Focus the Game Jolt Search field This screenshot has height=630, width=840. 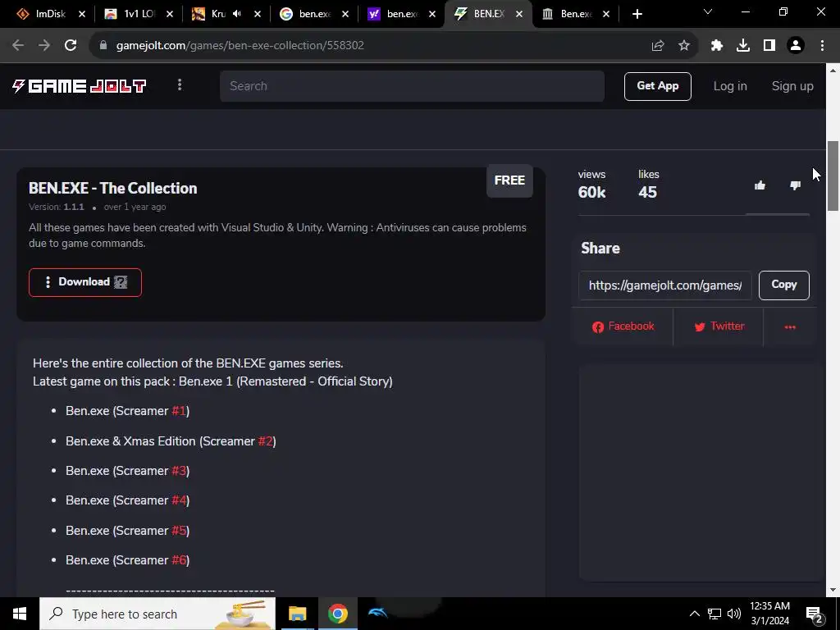412,85
